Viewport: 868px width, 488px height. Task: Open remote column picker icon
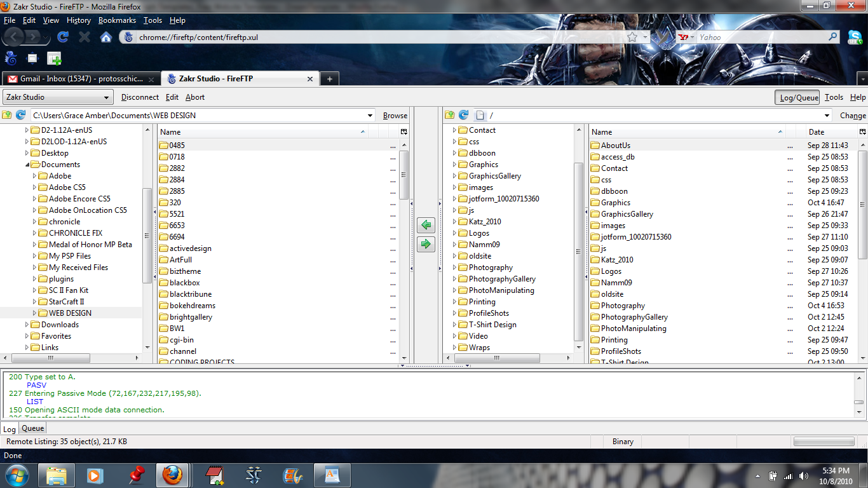(x=862, y=132)
